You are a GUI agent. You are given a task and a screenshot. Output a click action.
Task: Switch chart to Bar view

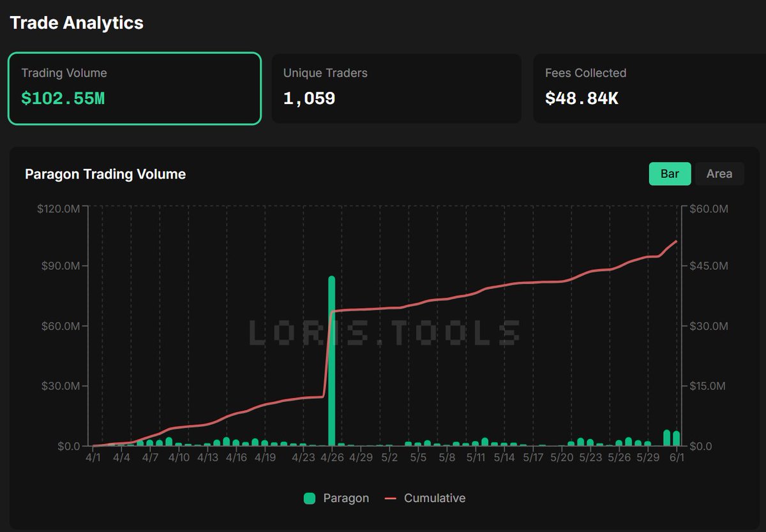[x=670, y=174]
